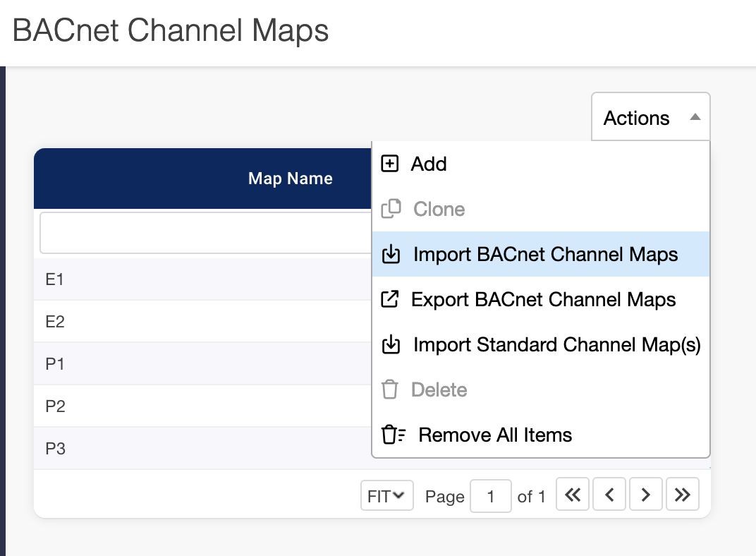Screen dimensions: 756x556
Task: Click the Clone copy icon
Action: (x=391, y=210)
